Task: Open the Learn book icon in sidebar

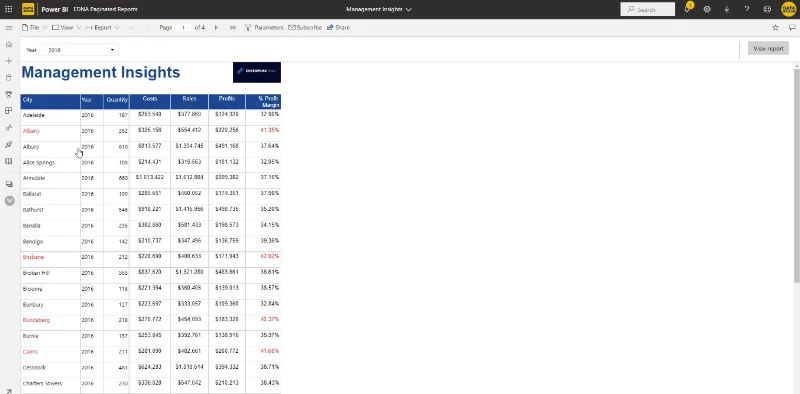Action: point(9,161)
